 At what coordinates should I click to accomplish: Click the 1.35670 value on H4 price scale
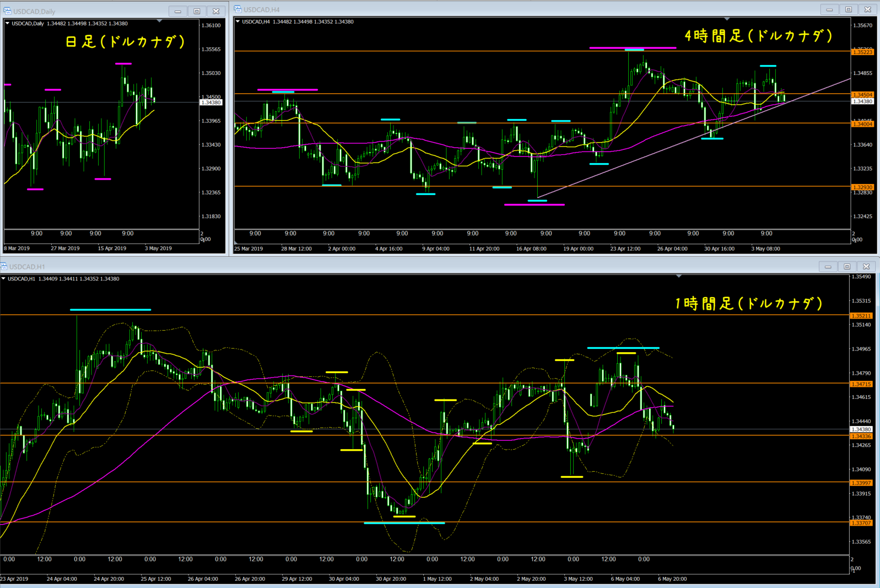click(862, 25)
